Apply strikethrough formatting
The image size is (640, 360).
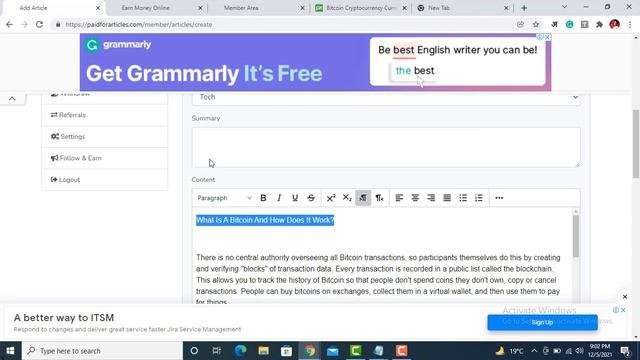(311, 198)
